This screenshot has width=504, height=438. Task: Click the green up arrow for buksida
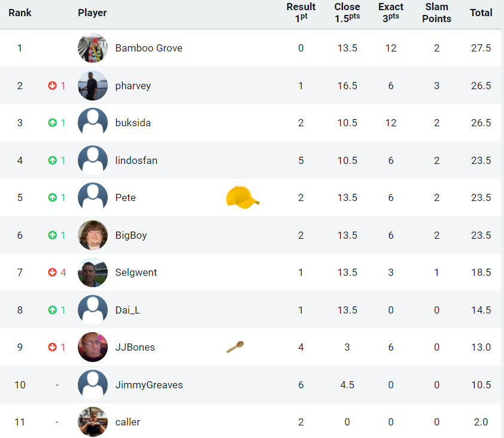pyautogui.click(x=53, y=123)
